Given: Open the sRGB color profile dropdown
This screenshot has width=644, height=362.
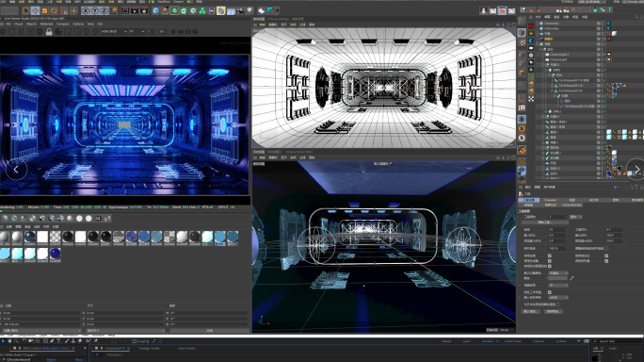Looking at the screenshot, I should 558,297.
